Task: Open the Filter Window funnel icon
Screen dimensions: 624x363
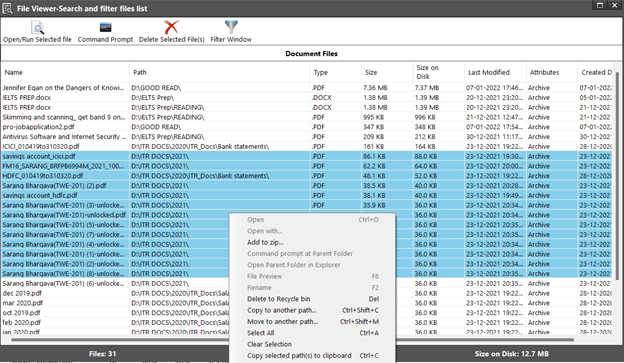Action: coord(231,27)
